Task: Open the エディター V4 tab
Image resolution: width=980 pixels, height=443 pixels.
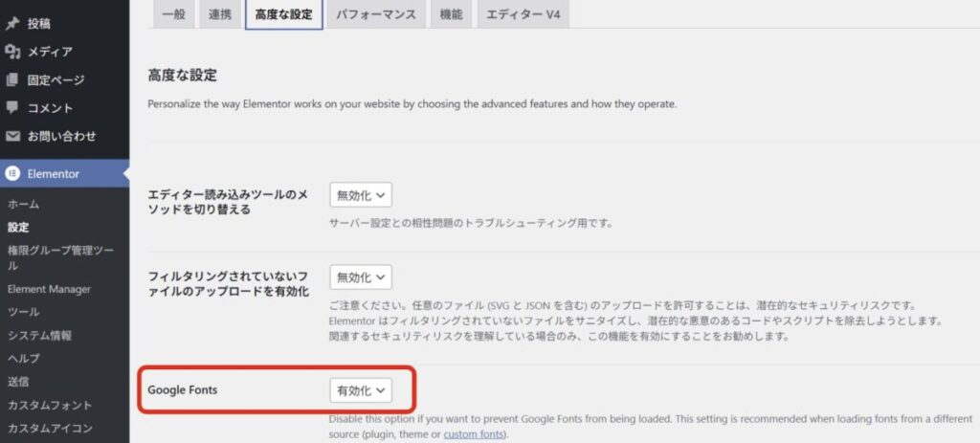Action: pos(523,15)
